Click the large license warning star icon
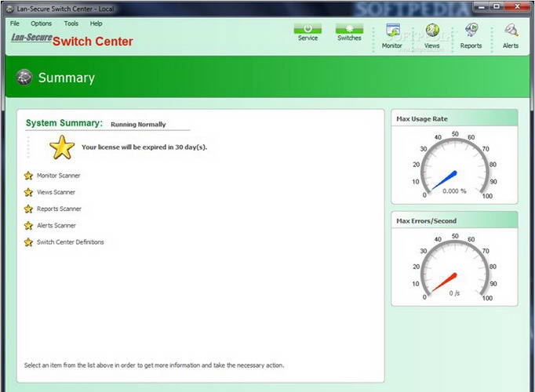 point(62,147)
